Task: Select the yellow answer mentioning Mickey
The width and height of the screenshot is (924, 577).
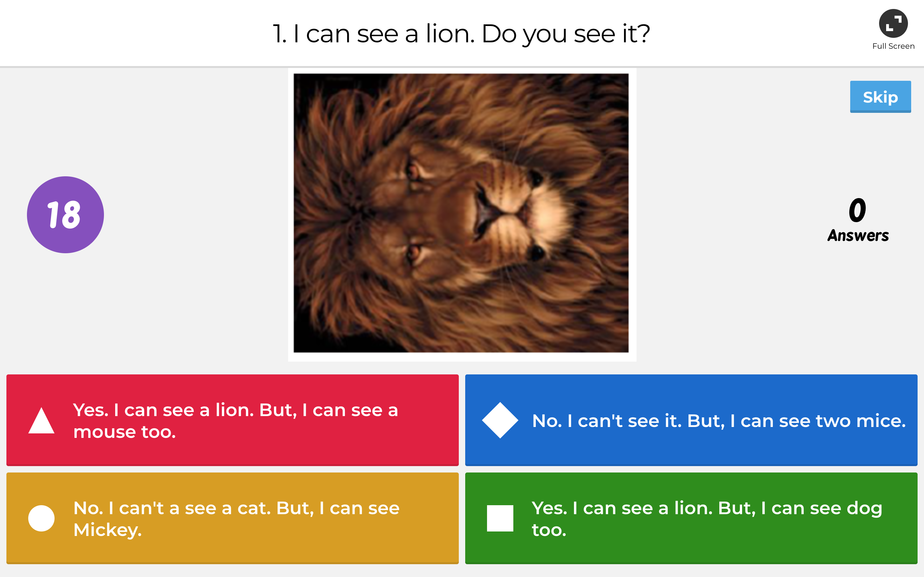Action: tap(232, 518)
